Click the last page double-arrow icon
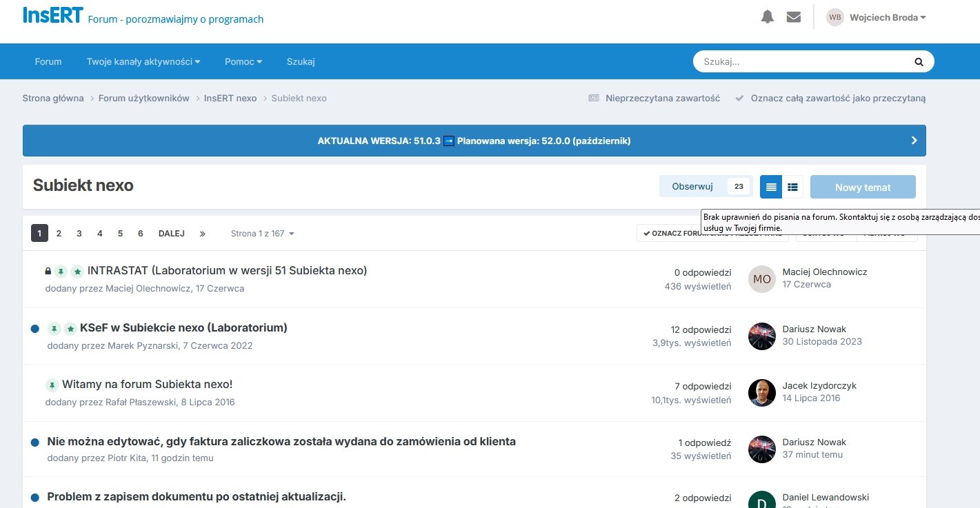 click(202, 234)
